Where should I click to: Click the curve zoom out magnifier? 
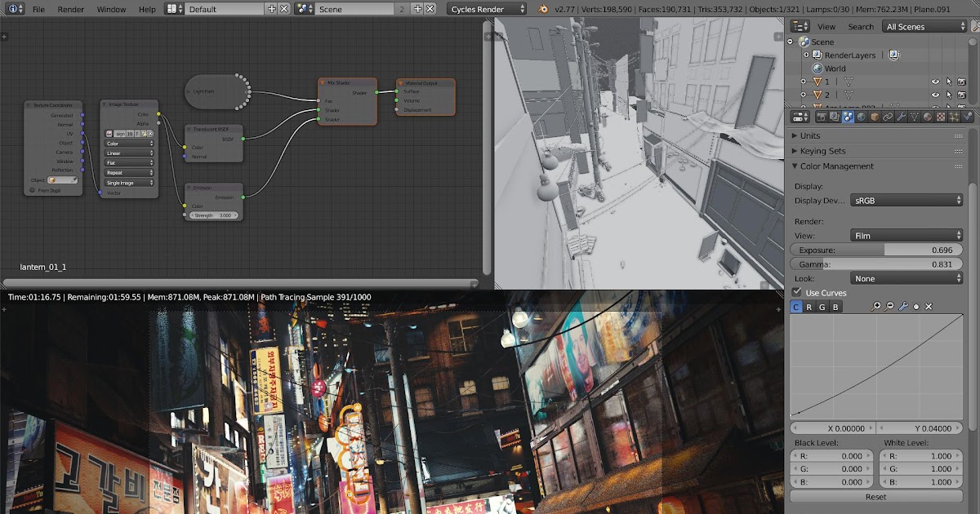pos(889,307)
